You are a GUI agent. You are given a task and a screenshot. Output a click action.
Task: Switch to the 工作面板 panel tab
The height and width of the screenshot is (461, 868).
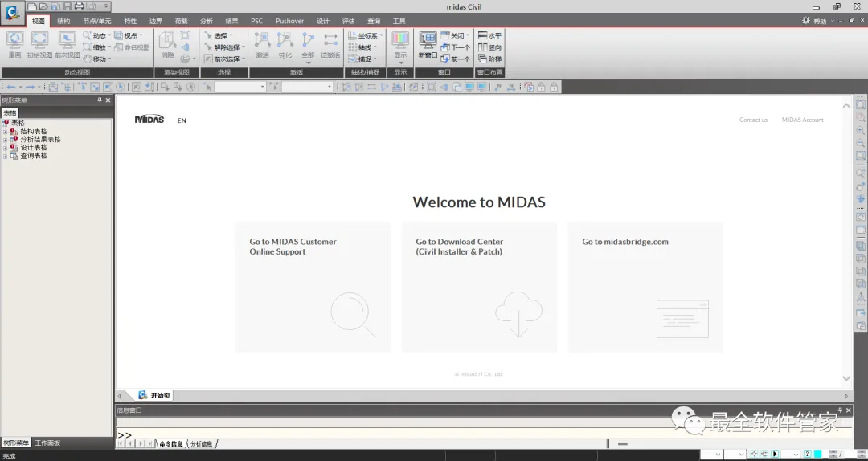tap(47, 443)
